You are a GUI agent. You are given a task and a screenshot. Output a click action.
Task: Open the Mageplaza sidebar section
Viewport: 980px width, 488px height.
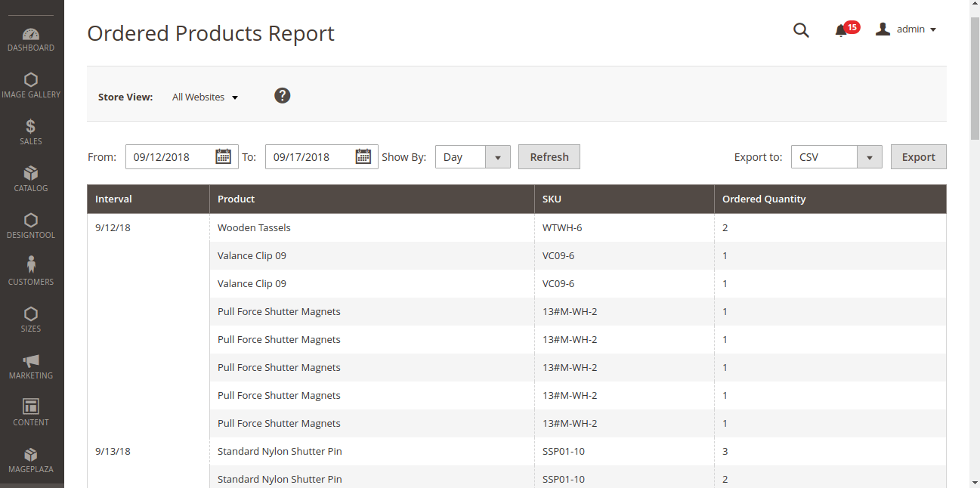click(31, 458)
